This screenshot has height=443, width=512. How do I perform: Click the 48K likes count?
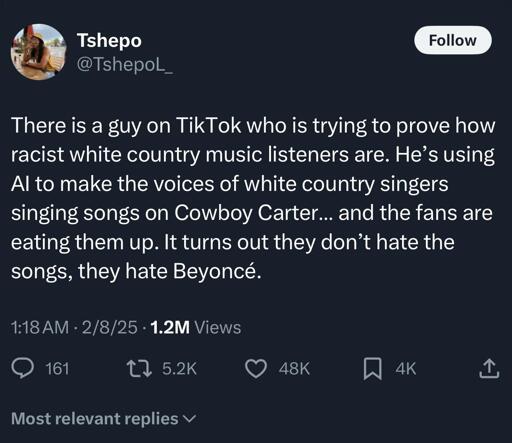pos(295,369)
